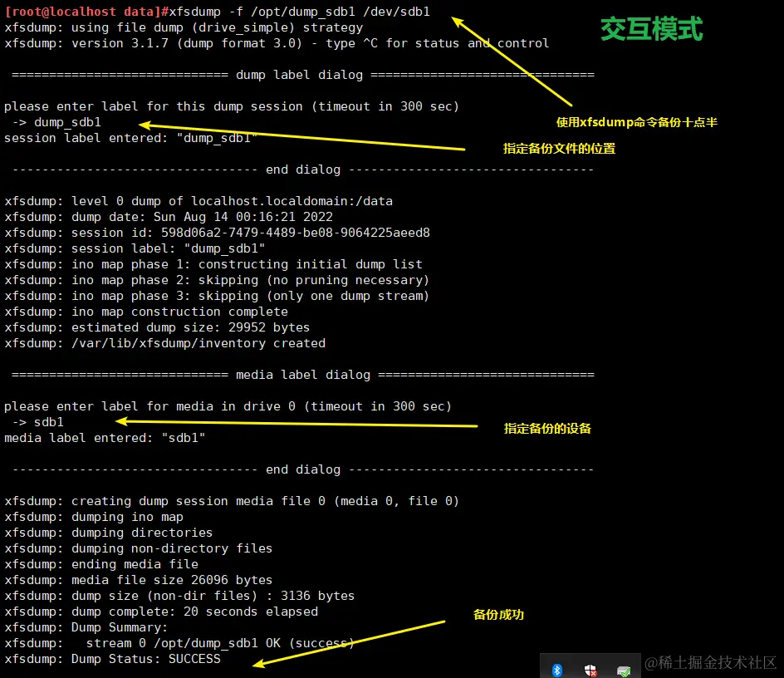Select the "please enter label for media in drive 0" prompt

click(x=228, y=406)
